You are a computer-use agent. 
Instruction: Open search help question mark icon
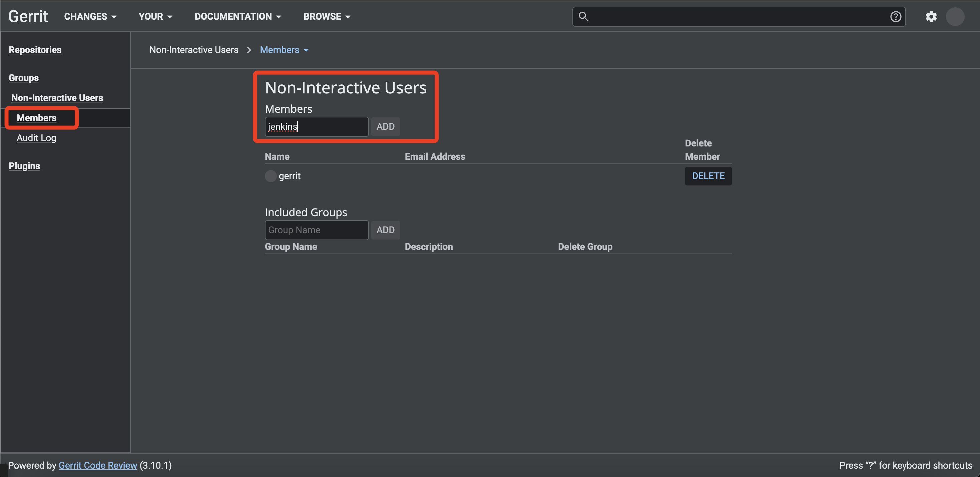[896, 17]
